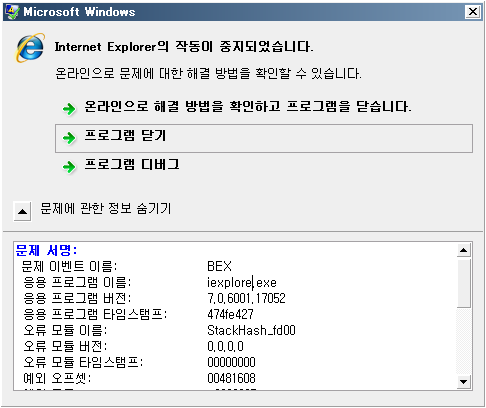Click the 오류 모듈 버전: label
The height and width of the screenshot is (408, 486).
[65, 346]
